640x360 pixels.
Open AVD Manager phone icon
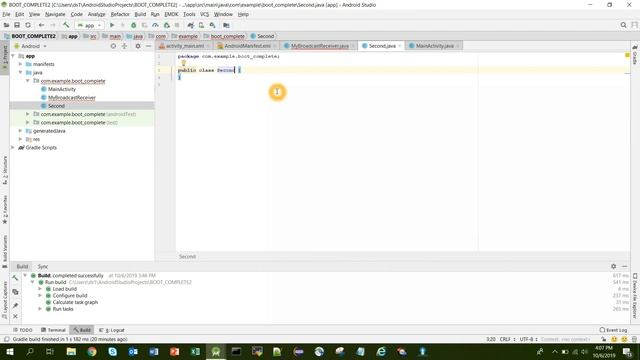201,25
